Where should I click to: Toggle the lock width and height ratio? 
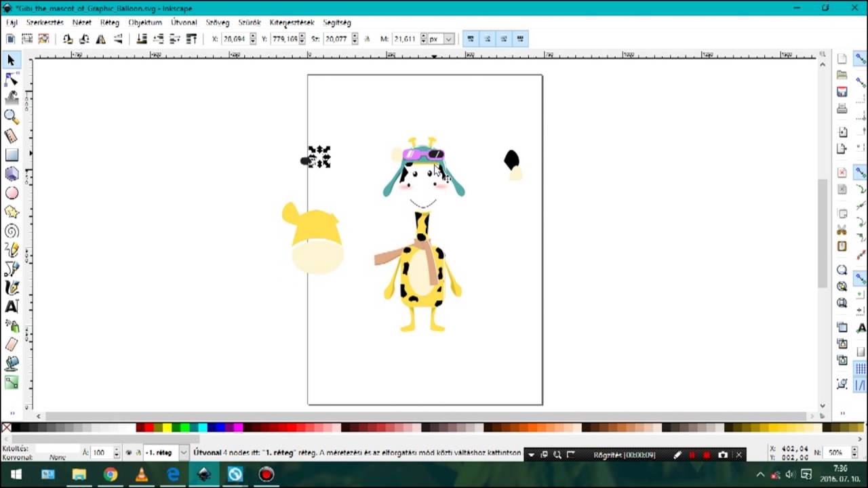point(367,39)
